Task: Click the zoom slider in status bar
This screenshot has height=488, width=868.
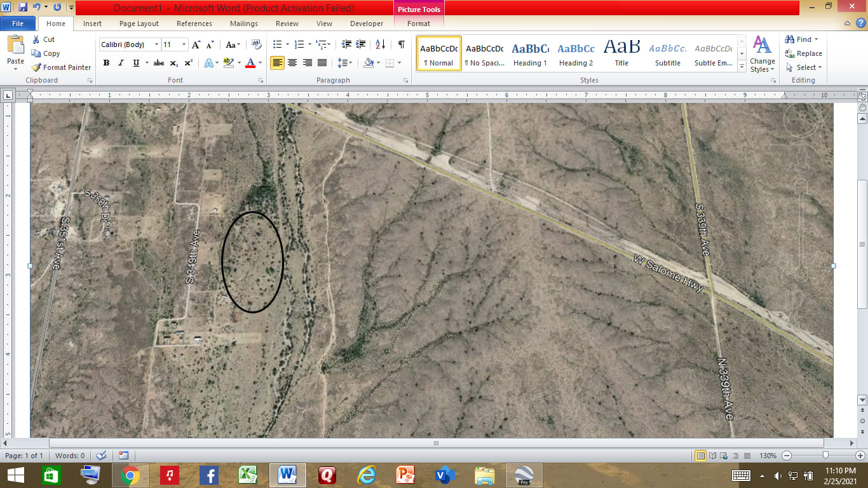Action: click(825, 456)
